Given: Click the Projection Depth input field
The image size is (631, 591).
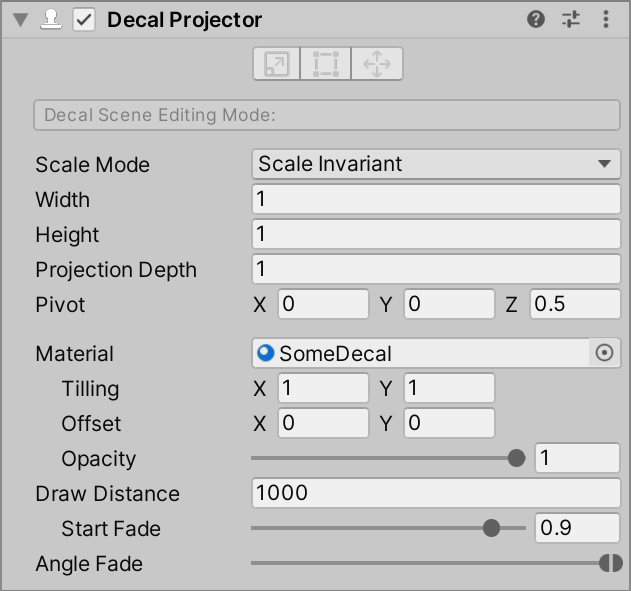Looking at the screenshot, I should [x=436, y=269].
